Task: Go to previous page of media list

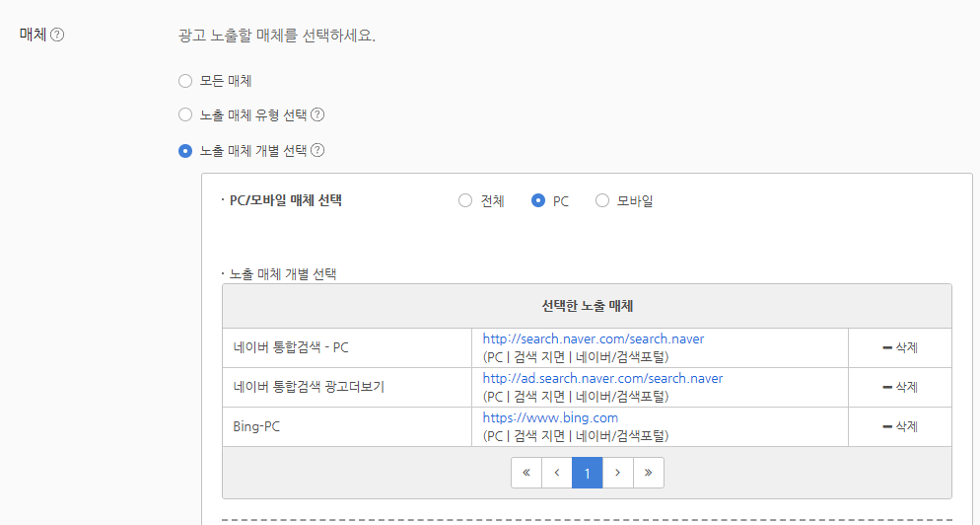Action: tap(557, 473)
